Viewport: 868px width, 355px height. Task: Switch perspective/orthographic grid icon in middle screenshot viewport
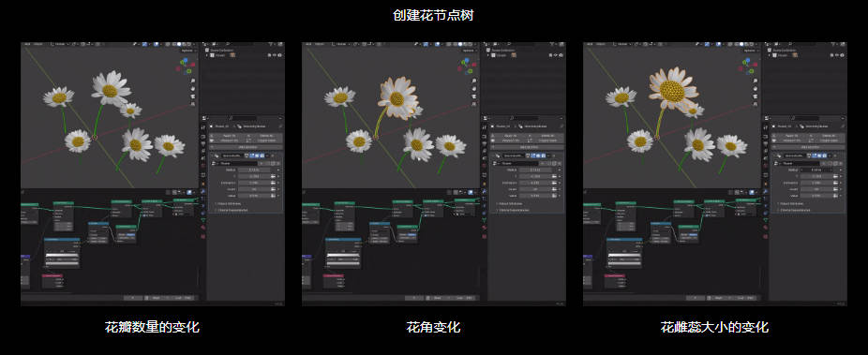tap(474, 103)
